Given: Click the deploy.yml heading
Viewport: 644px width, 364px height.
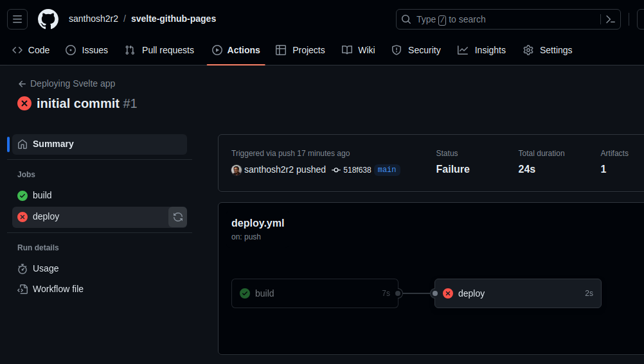Looking at the screenshot, I should click(258, 223).
